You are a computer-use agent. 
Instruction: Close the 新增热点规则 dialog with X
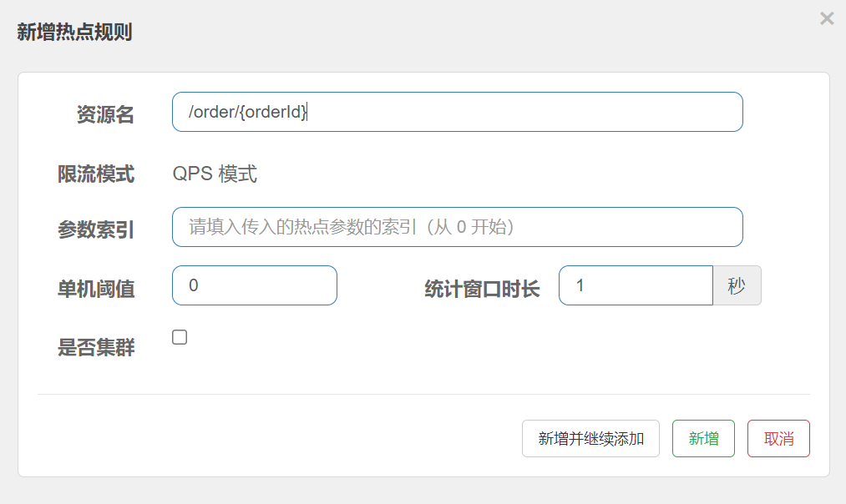pyautogui.click(x=827, y=19)
